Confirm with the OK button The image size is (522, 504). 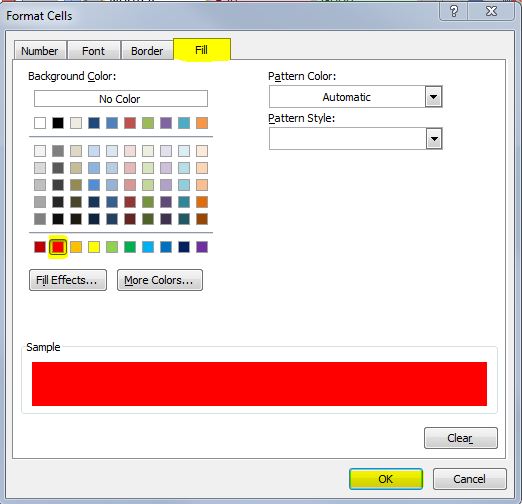386,479
